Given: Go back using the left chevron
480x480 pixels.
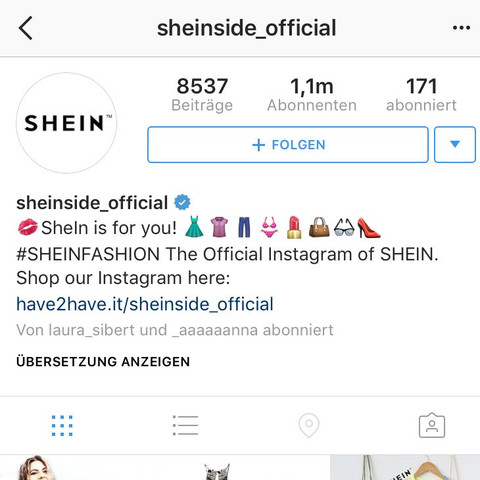Looking at the screenshot, I should tap(26, 28).
